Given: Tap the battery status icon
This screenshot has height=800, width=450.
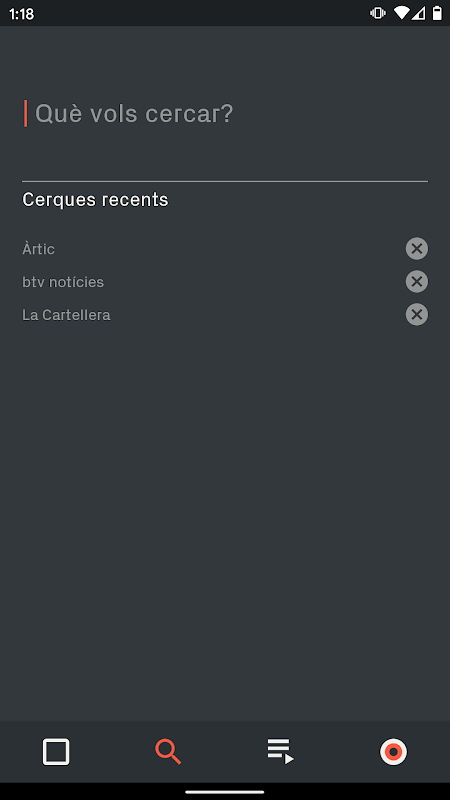Looking at the screenshot, I should coord(437,13).
